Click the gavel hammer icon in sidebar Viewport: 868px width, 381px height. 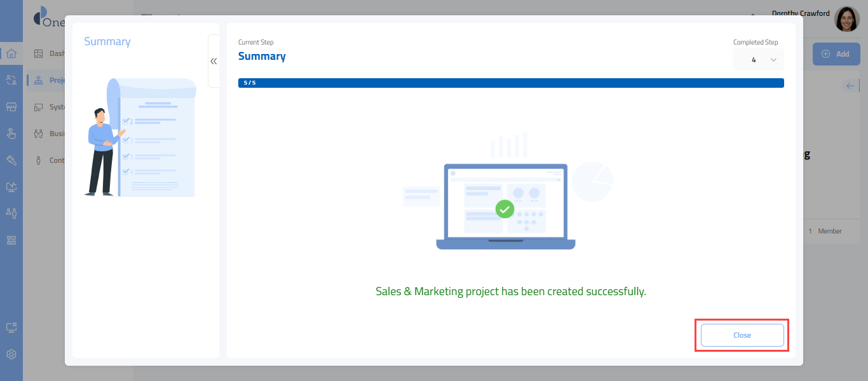11,160
